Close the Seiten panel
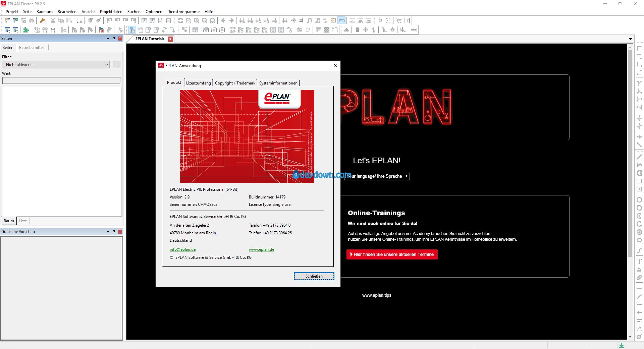 click(x=120, y=39)
